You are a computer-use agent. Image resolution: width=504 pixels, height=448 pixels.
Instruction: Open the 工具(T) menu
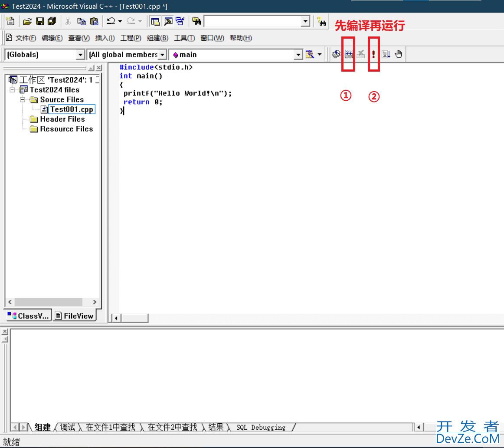184,38
